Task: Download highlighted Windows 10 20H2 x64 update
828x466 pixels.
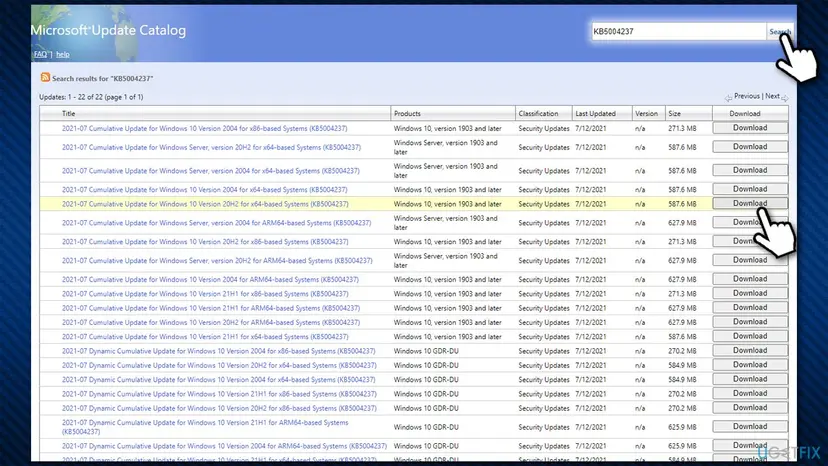Action: (750, 203)
